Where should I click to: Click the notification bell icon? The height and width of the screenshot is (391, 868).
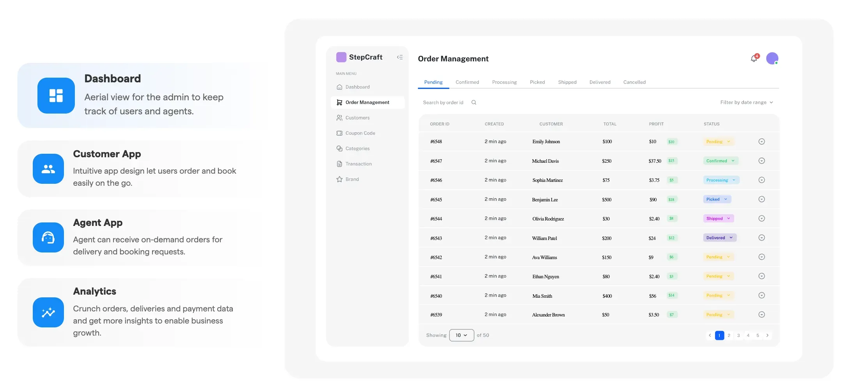pos(754,59)
